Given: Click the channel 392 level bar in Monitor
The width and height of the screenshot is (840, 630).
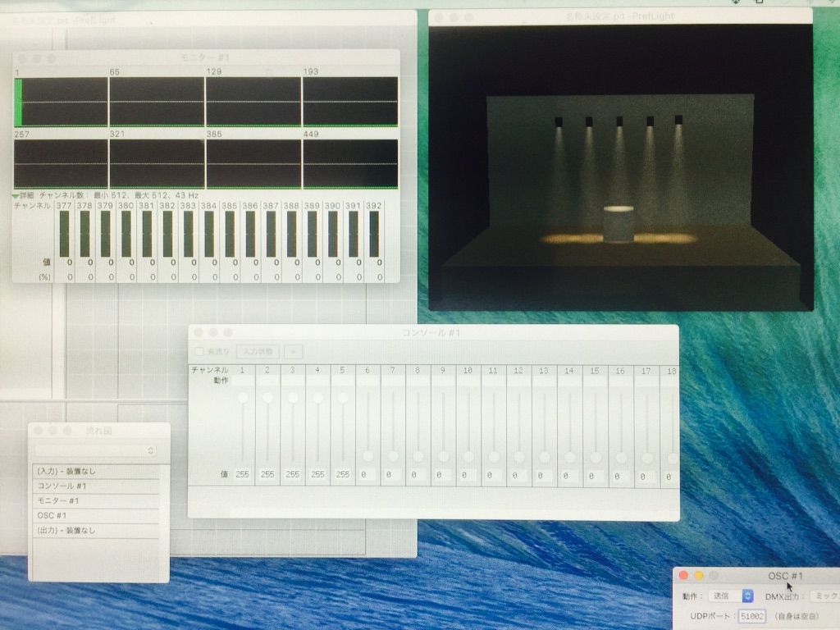Looking at the screenshot, I should (x=374, y=234).
